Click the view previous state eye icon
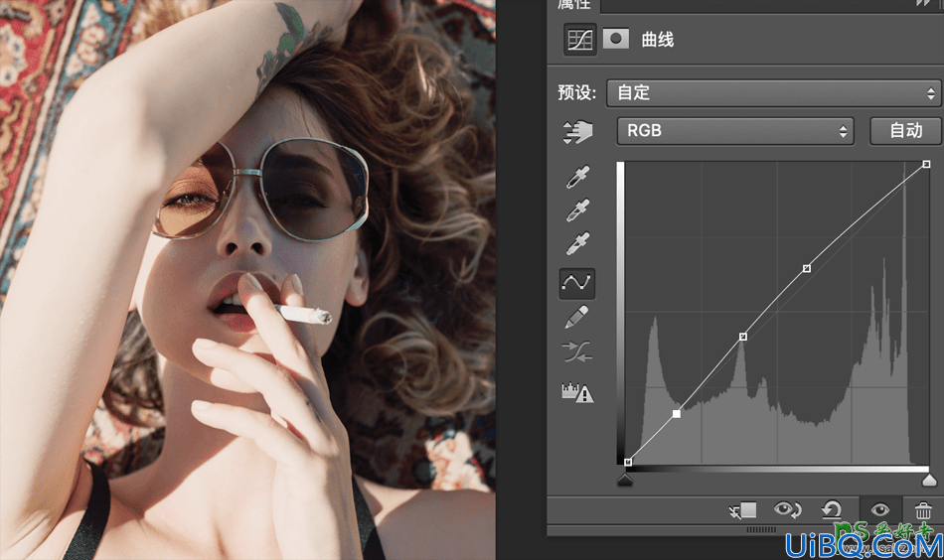 (x=787, y=510)
